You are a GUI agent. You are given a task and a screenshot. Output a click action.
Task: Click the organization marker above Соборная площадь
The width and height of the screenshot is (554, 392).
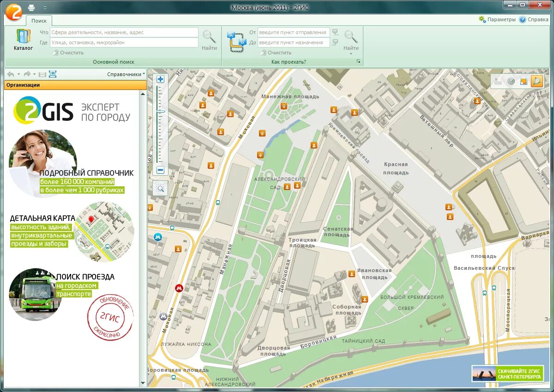coord(364,299)
